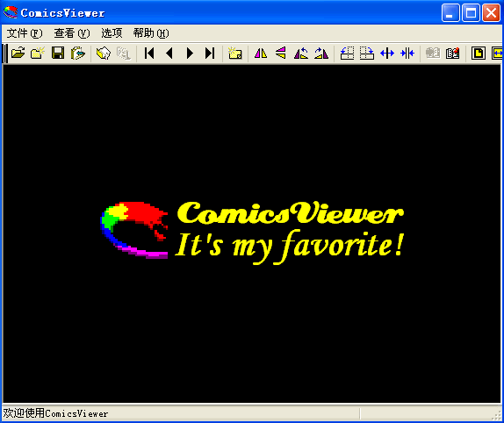Close the ComicsViewer window
Image resolution: width=504 pixels, height=423 pixels.
tap(491, 13)
